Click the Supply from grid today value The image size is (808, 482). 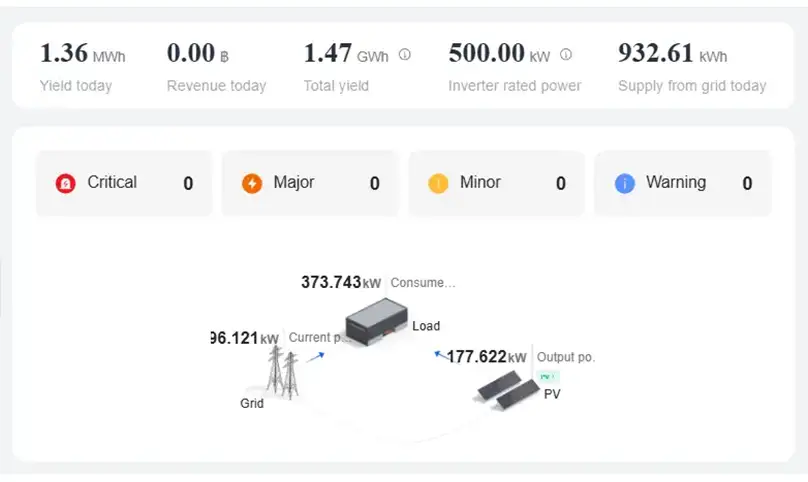(672, 53)
